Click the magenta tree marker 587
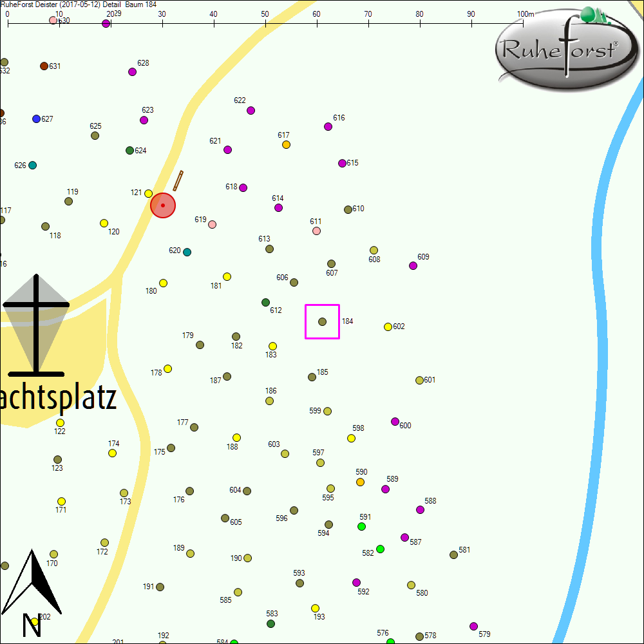 click(x=404, y=536)
